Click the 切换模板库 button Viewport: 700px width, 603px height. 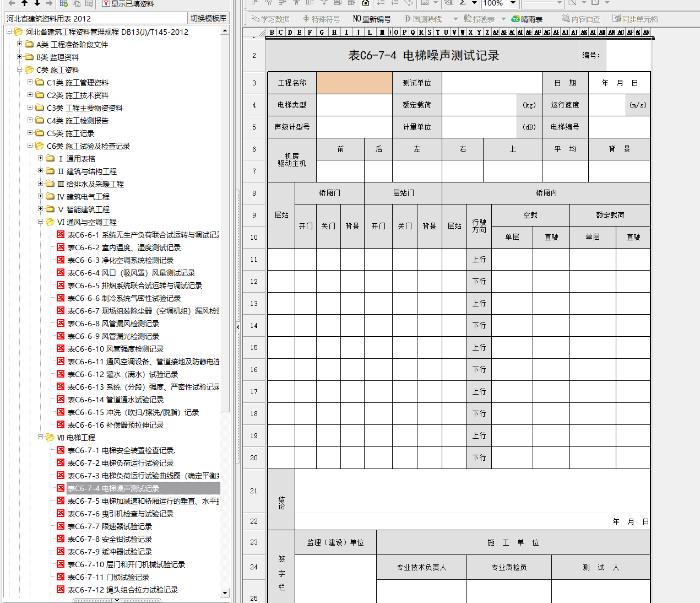[208, 18]
